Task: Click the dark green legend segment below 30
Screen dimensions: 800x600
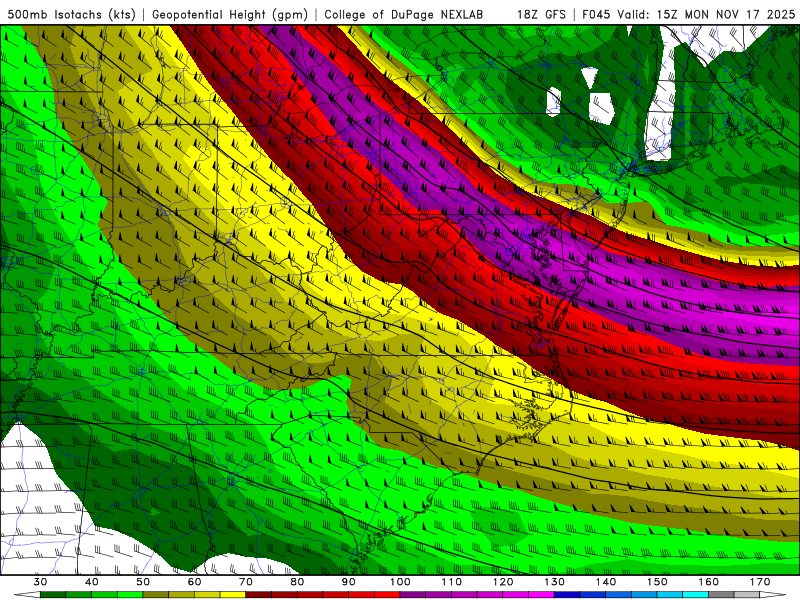Action: click(53, 595)
